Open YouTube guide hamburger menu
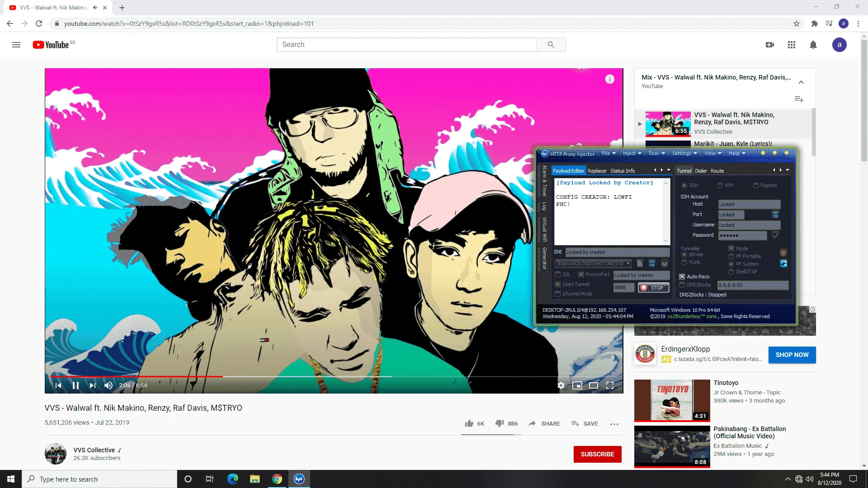The image size is (868, 488). [16, 45]
